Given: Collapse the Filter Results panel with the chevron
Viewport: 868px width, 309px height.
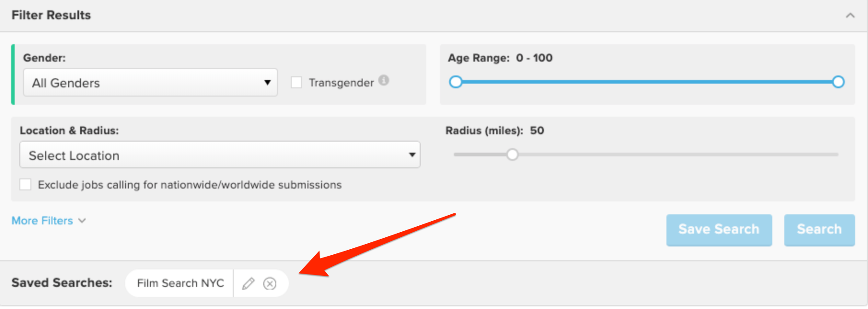Looking at the screenshot, I should [850, 16].
